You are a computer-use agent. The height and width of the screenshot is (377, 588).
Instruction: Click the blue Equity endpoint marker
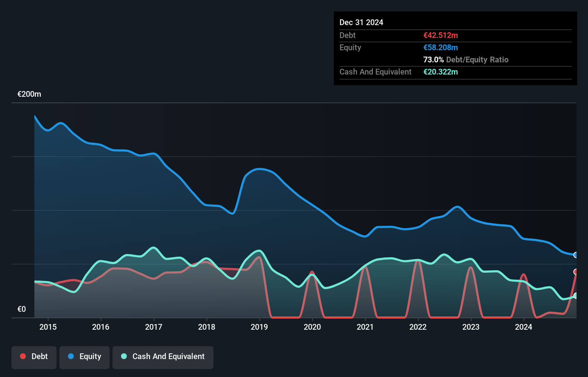[x=575, y=255]
